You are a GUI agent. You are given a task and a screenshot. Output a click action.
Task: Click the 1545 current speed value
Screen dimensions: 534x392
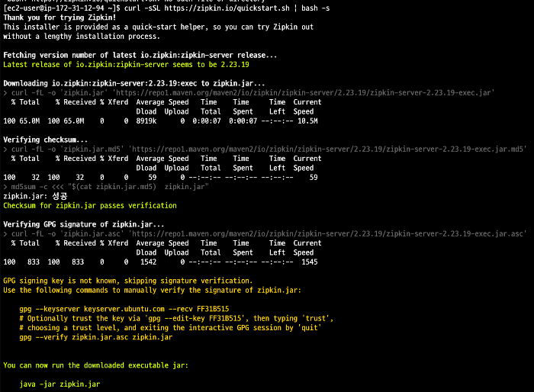click(x=310, y=262)
